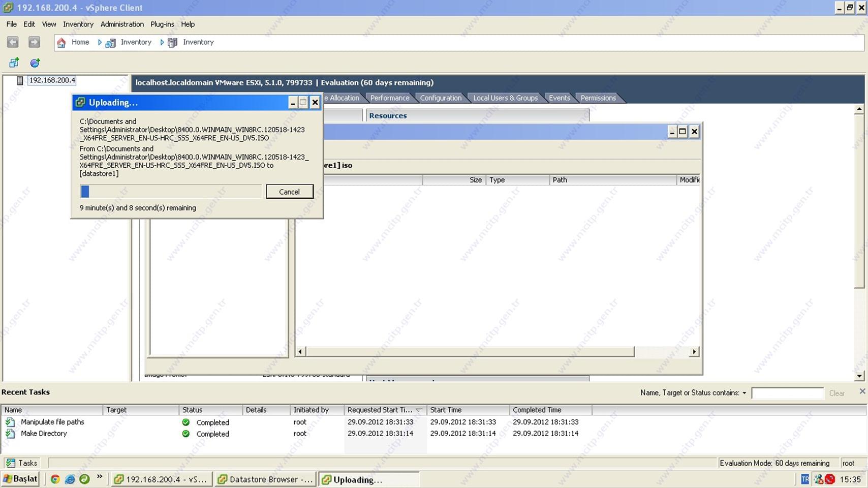
Task: Open the Edit menu
Action: [x=29, y=24]
